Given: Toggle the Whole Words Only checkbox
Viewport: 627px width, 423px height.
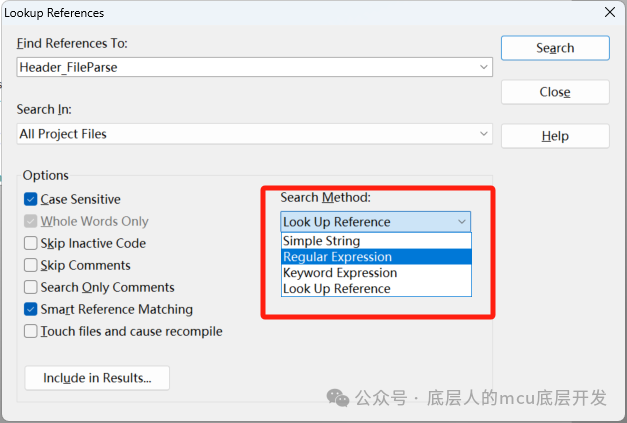Looking at the screenshot, I should coord(32,222).
